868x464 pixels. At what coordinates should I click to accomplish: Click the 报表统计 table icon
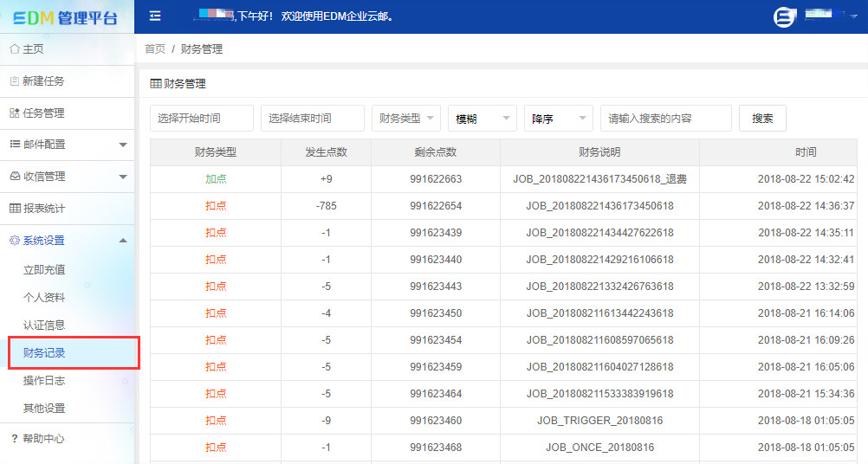[14, 209]
